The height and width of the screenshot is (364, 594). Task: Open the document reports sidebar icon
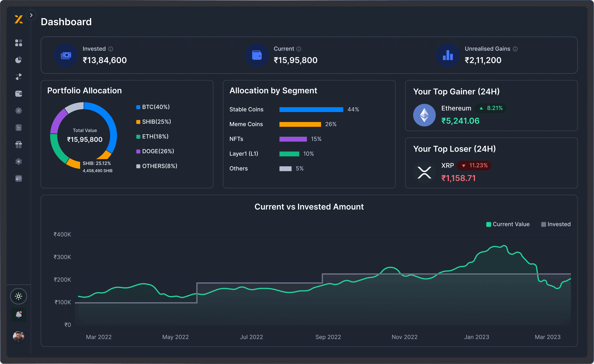pyautogui.click(x=19, y=128)
